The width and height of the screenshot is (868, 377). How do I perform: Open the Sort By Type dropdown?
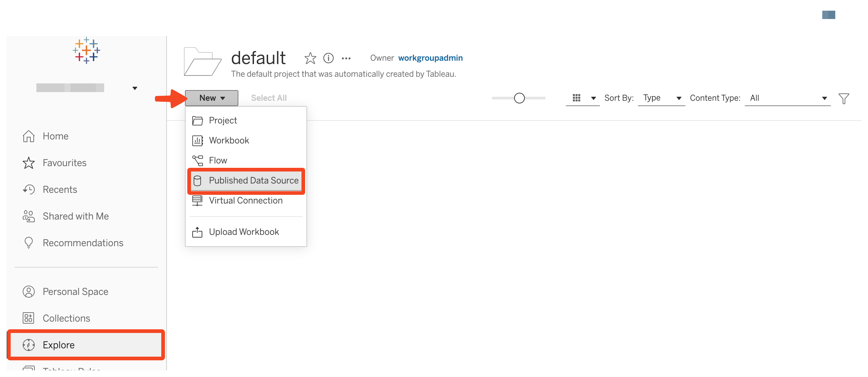click(x=661, y=98)
